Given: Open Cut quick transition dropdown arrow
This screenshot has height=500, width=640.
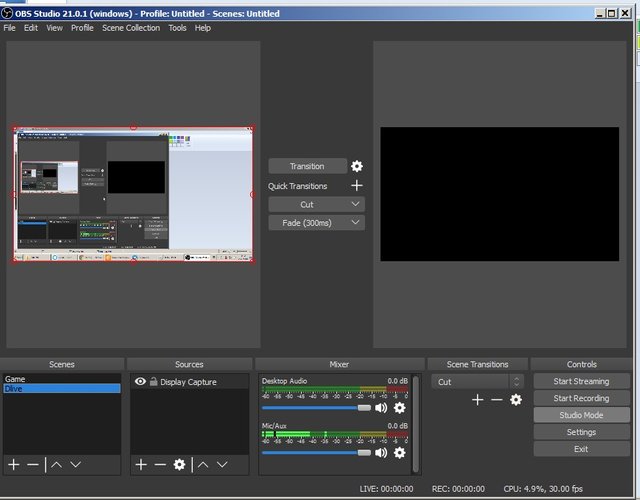Looking at the screenshot, I should point(356,204).
